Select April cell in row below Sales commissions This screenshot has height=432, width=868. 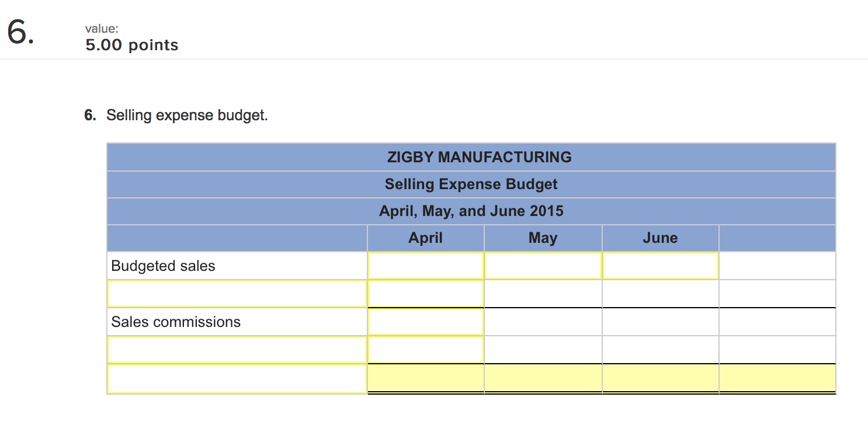tap(425, 350)
